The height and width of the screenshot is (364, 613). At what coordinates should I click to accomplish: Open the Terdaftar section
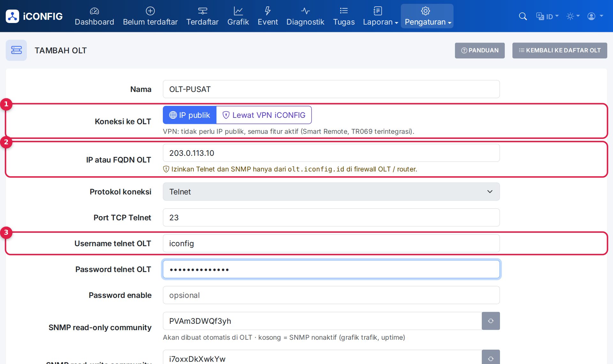[202, 16]
